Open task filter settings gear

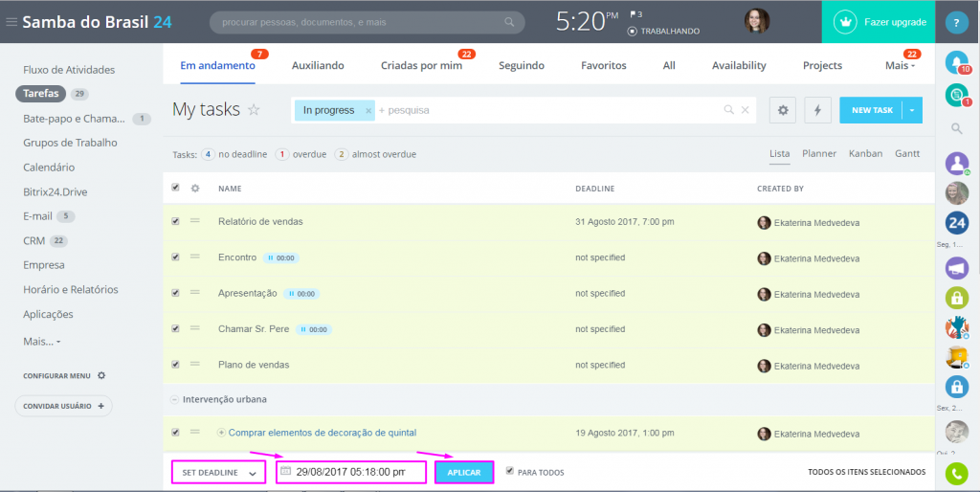pyautogui.click(x=783, y=110)
